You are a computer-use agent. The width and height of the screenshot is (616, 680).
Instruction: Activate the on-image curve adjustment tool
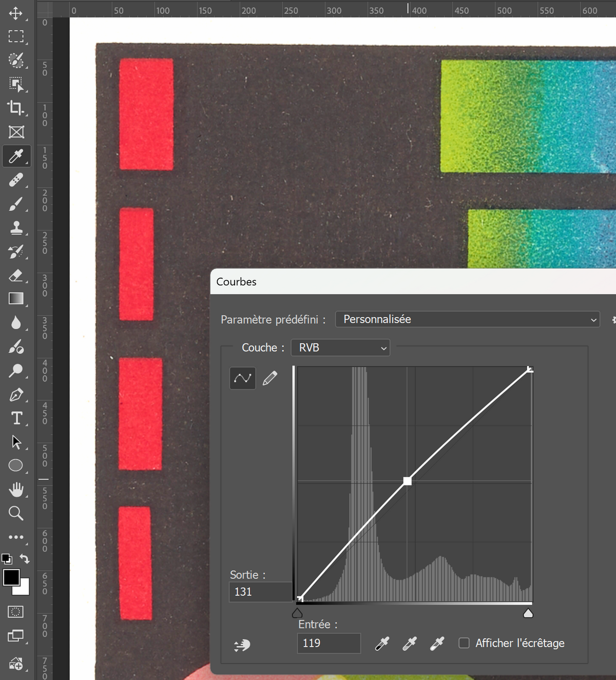[242, 645]
